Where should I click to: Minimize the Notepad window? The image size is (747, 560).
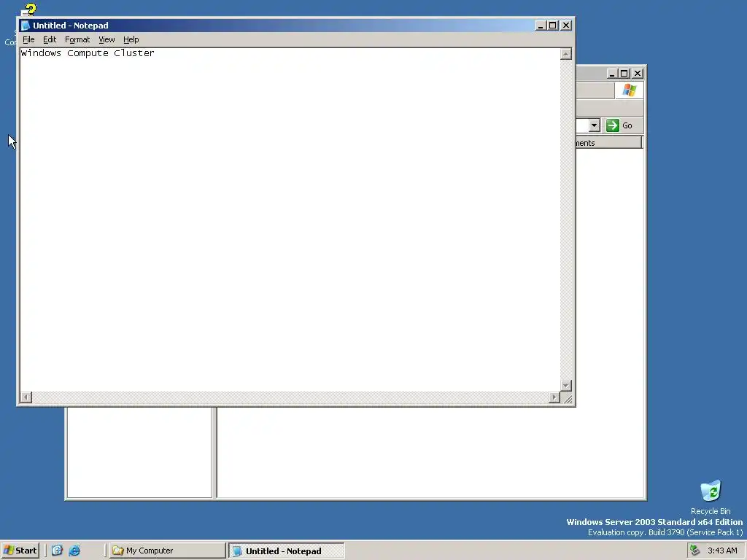click(541, 26)
